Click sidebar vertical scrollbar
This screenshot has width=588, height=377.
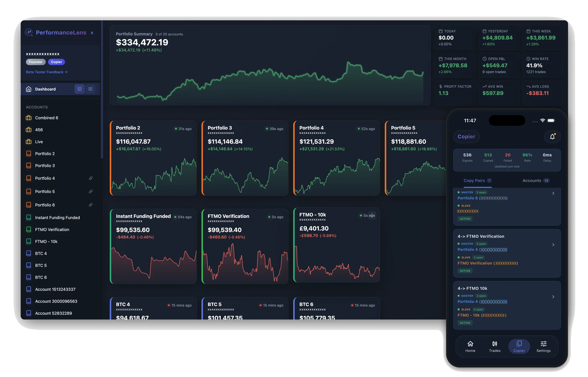tap(102, 90)
